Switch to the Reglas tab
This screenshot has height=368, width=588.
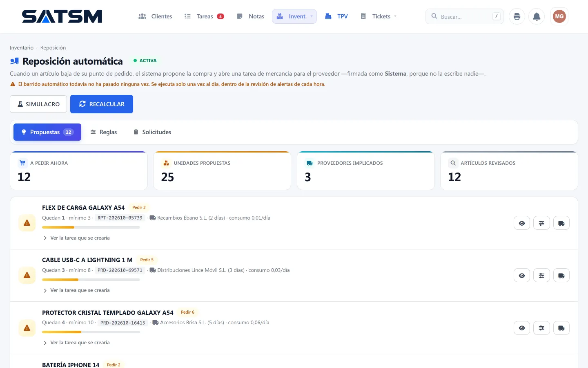[104, 132]
